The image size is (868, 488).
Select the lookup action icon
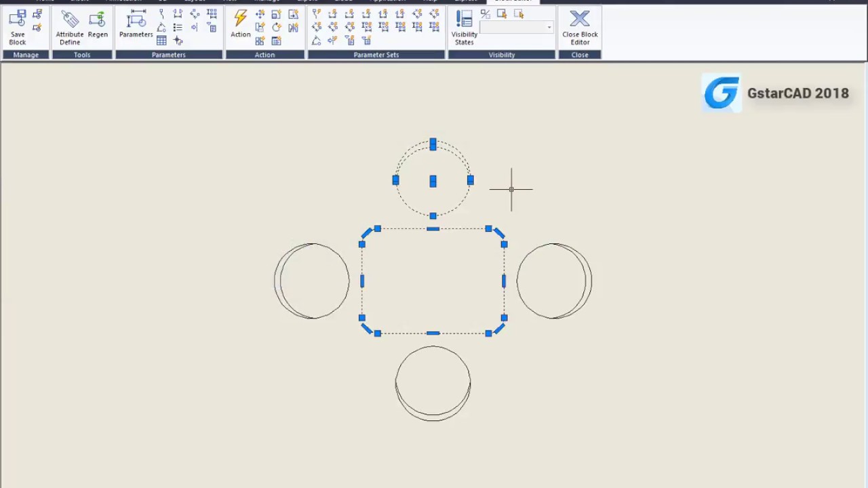[x=277, y=41]
